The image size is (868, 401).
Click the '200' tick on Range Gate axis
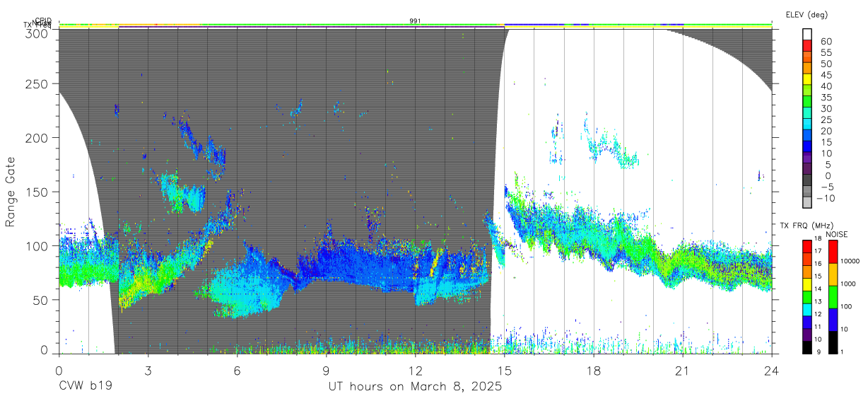tap(37, 138)
